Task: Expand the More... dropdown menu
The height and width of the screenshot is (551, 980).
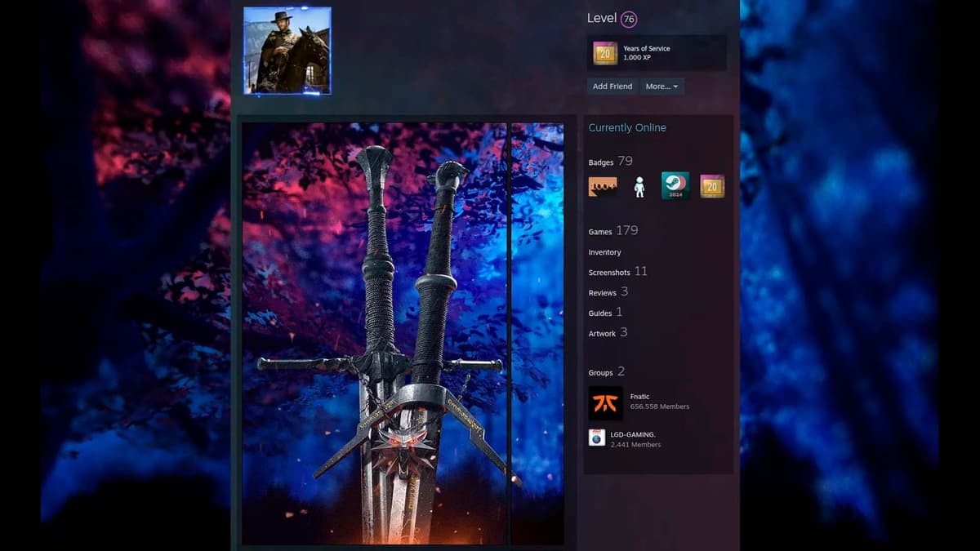Action: pyautogui.click(x=661, y=87)
